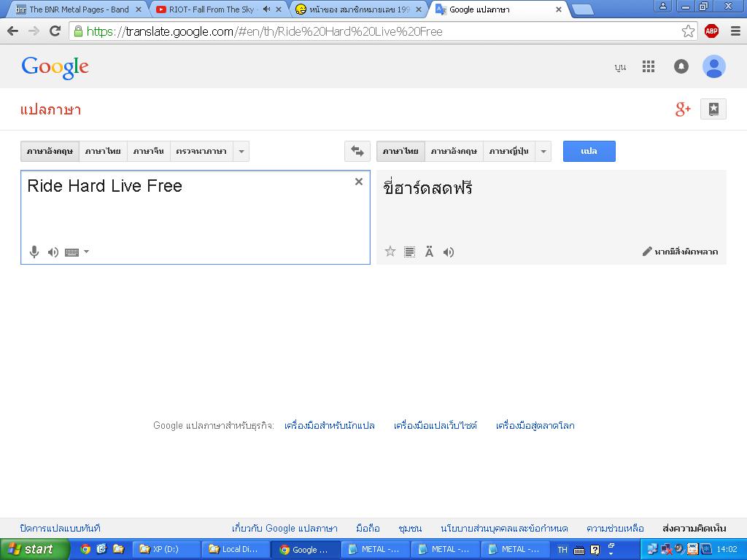
Task: Open the Chrome hamburger menu
Action: pyautogui.click(x=735, y=31)
